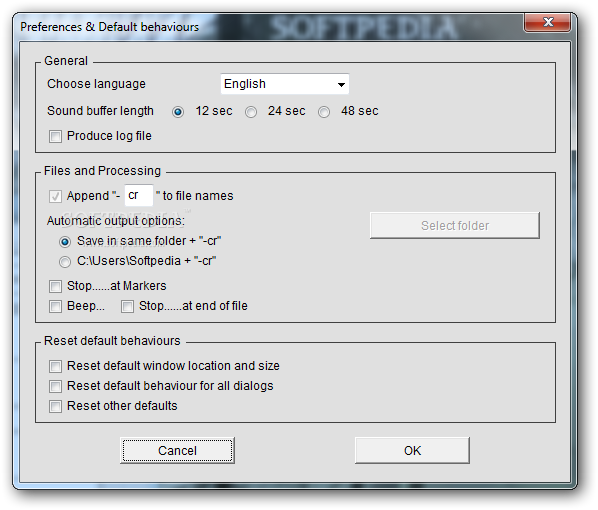Click the Automatic output options label
This screenshot has height=510, width=598.
tap(116, 221)
